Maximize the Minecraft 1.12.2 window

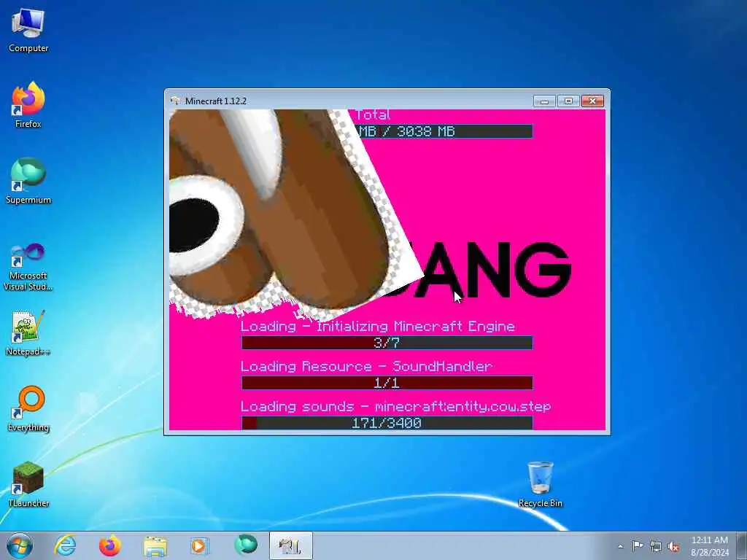point(568,101)
